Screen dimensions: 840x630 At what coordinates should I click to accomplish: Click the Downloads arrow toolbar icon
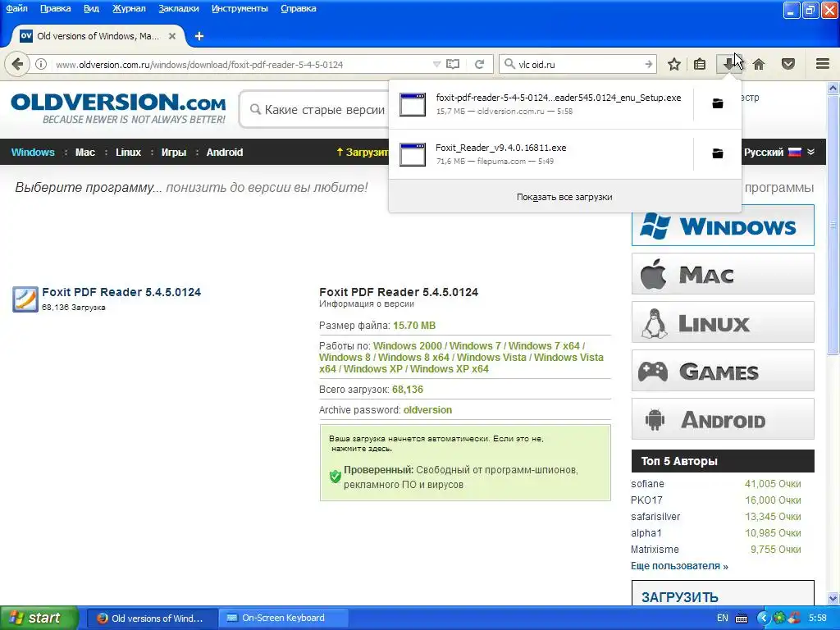[728, 64]
